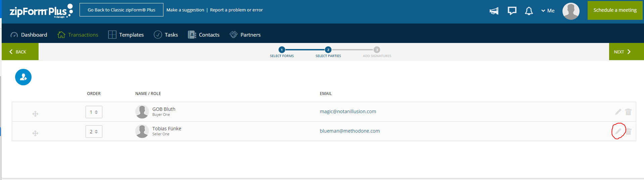Image resolution: width=644 pixels, height=180 pixels.
Task: Edit Tobias Funke's party details
Action: coord(618,131)
